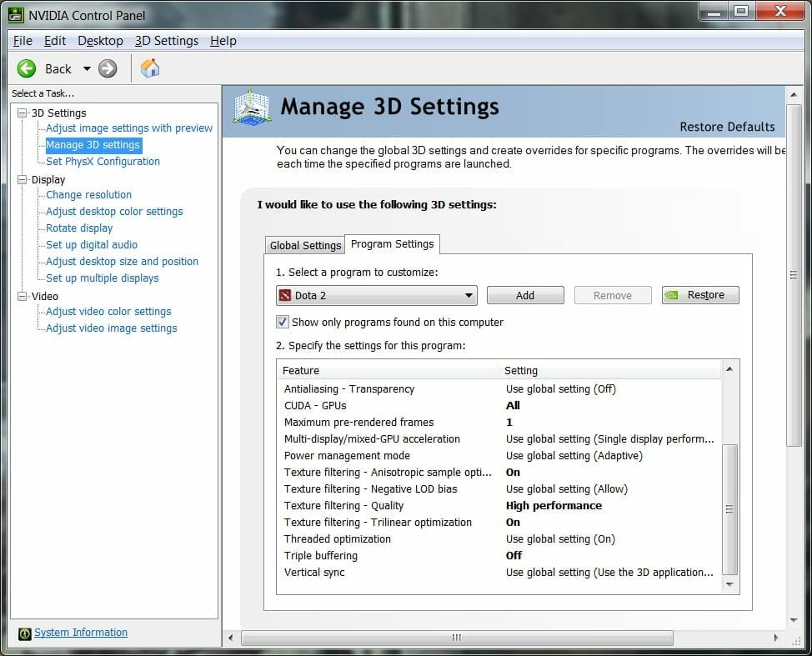Open the Dota 2 program dropdown
The width and height of the screenshot is (812, 656).
(469, 295)
